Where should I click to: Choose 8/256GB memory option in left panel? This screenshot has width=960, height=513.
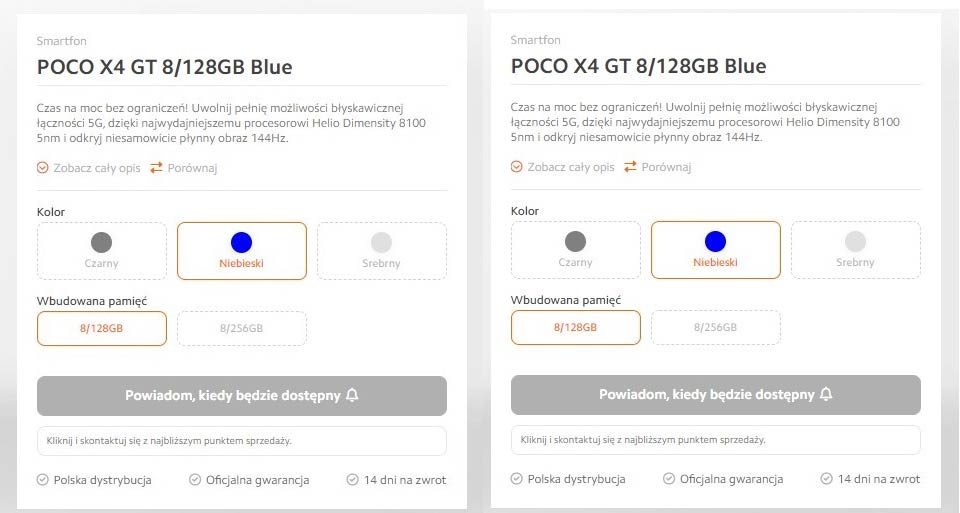point(242,329)
